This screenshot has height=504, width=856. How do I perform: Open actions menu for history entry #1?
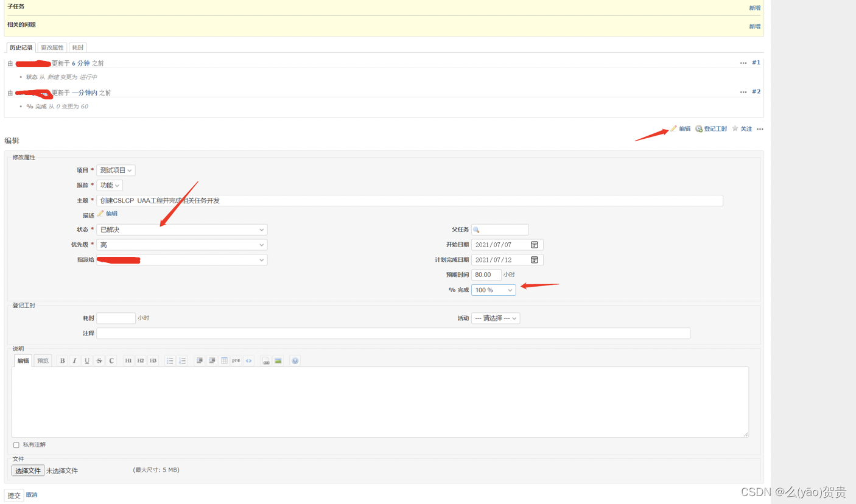[x=743, y=63]
